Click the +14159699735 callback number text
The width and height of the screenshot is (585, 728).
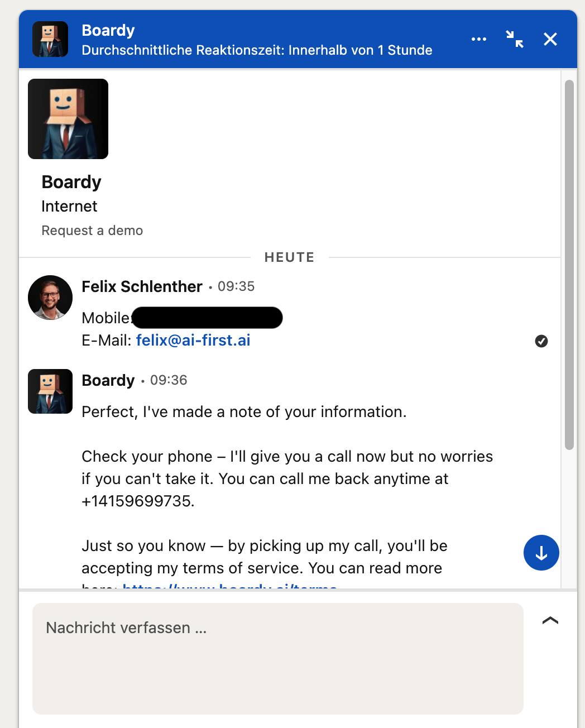pyautogui.click(x=136, y=501)
